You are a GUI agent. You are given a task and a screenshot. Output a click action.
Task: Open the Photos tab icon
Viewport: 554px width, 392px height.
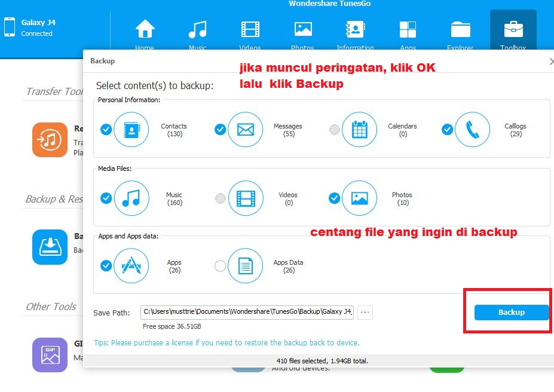tap(303, 29)
